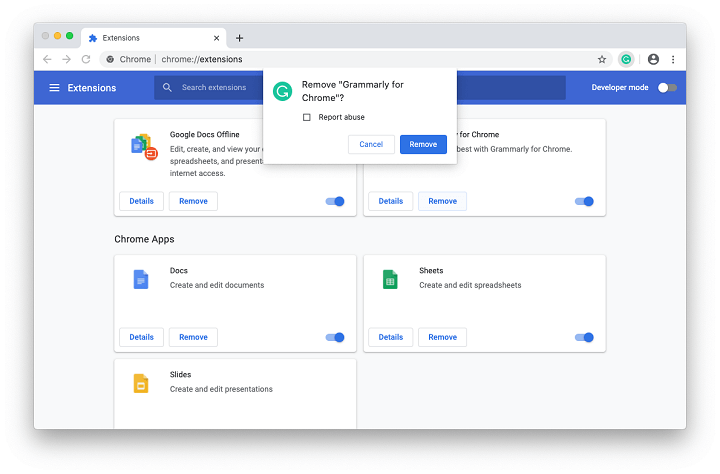Toggle Developer mode switch
The width and height of the screenshot is (720, 474).
click(x=667, y=87)
